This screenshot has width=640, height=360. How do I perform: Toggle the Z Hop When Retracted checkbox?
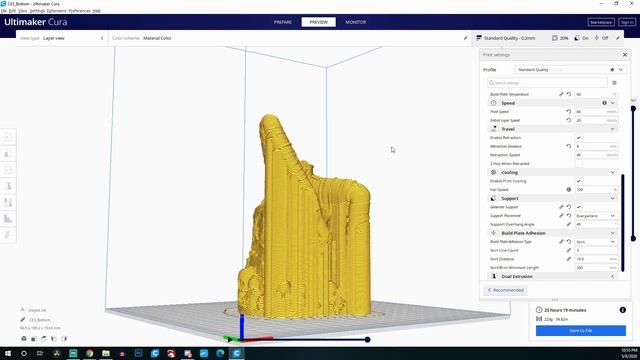578,164
